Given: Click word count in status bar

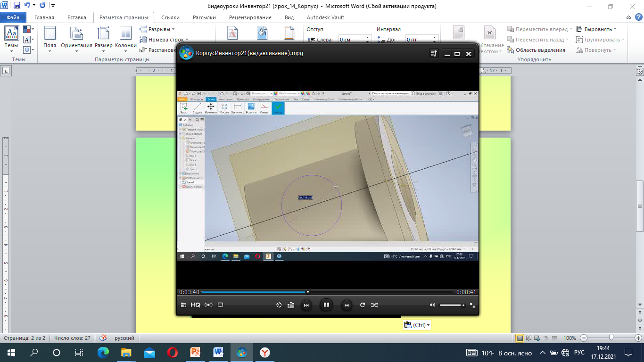Looking at the screenshot, I should [72, 338].
